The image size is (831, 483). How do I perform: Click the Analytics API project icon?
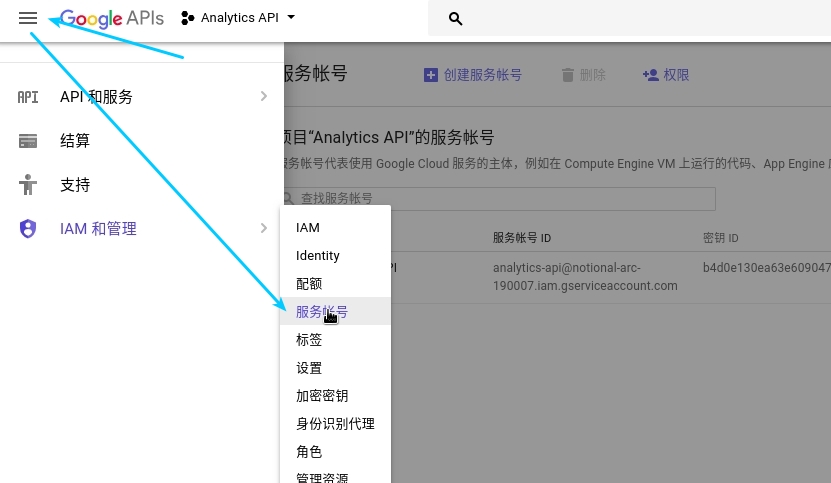(x=188, y=18)
